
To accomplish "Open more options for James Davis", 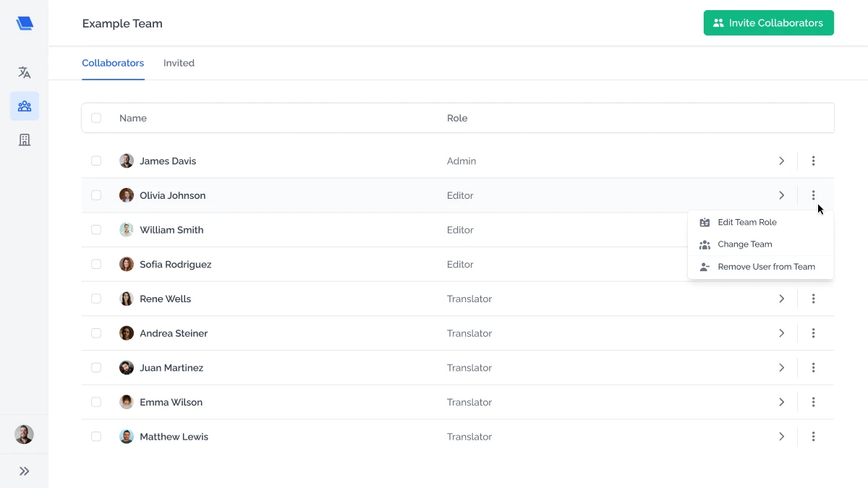I will coord(814,161).
